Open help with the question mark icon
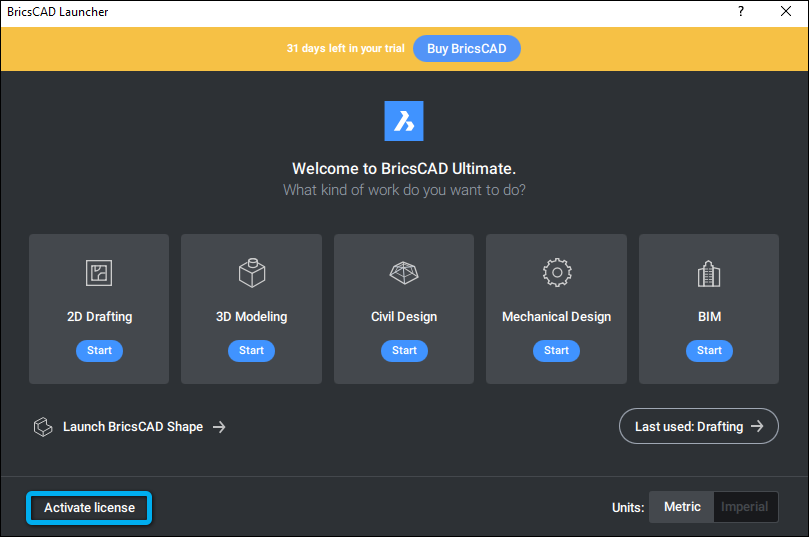This screenshot has height=537, width=809. 741,11
